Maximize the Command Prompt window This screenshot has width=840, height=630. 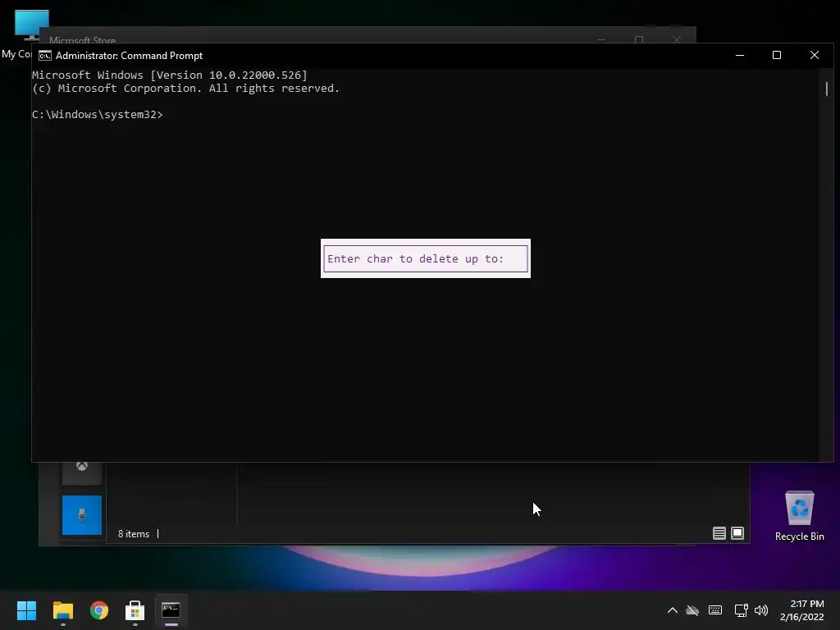point(777,55)
